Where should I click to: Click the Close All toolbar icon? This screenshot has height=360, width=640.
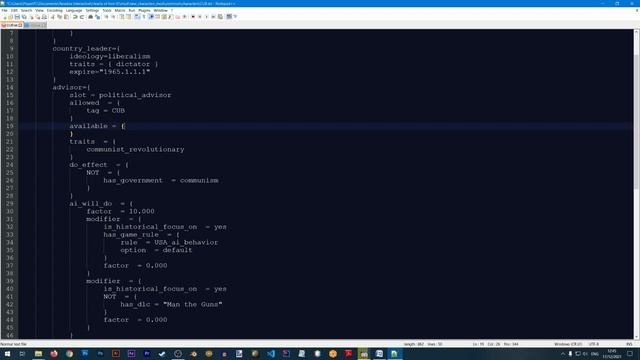click(38, 17)
